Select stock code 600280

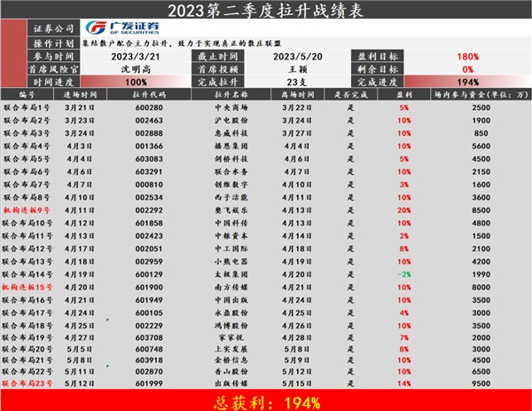pyautogui.click(x=149, y=107)
